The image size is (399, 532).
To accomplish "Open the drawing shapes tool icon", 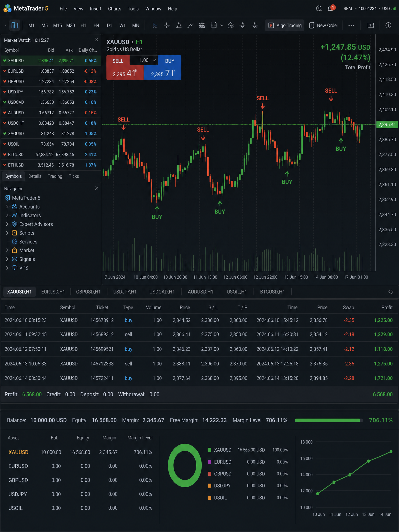I will [x=179, y=25].
